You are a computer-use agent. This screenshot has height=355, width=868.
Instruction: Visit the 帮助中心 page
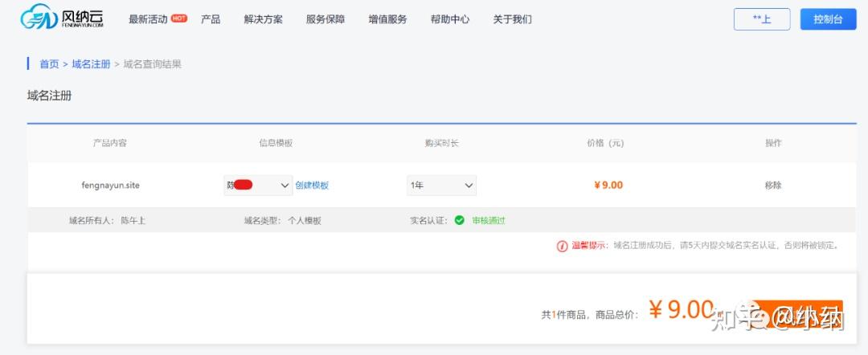click(x=450, y=19)
